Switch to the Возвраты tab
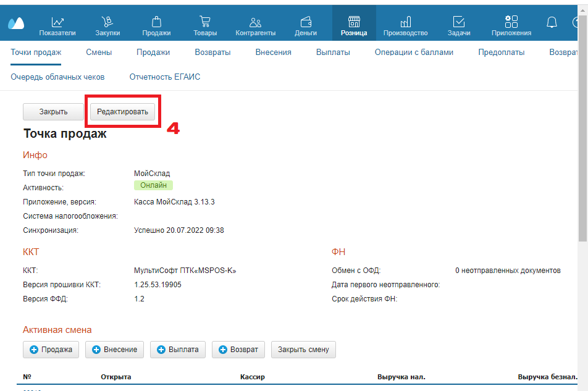This screenshot has height=391, width=588. click(x=212, y=53)
